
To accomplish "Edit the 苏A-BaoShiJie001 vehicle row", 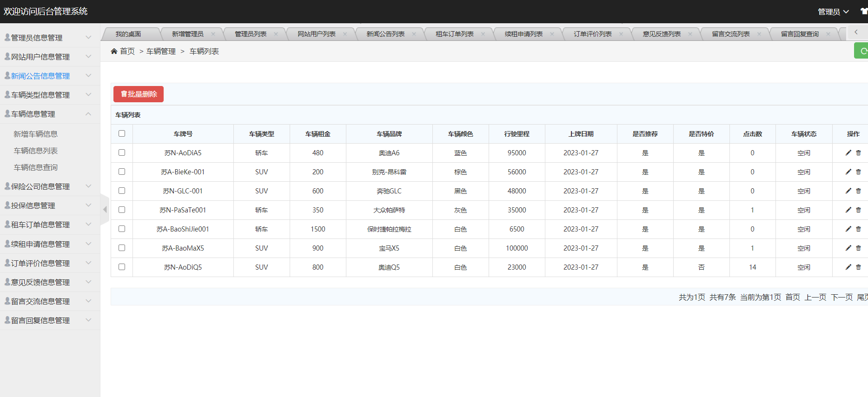I will tap(848, 229).
